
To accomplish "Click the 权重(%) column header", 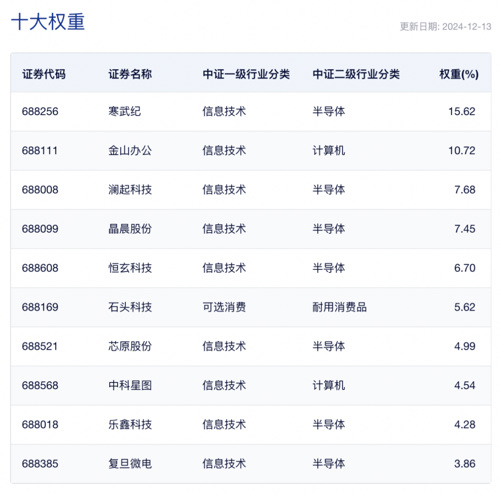I will pyautogui.click(x=459, y=74).
